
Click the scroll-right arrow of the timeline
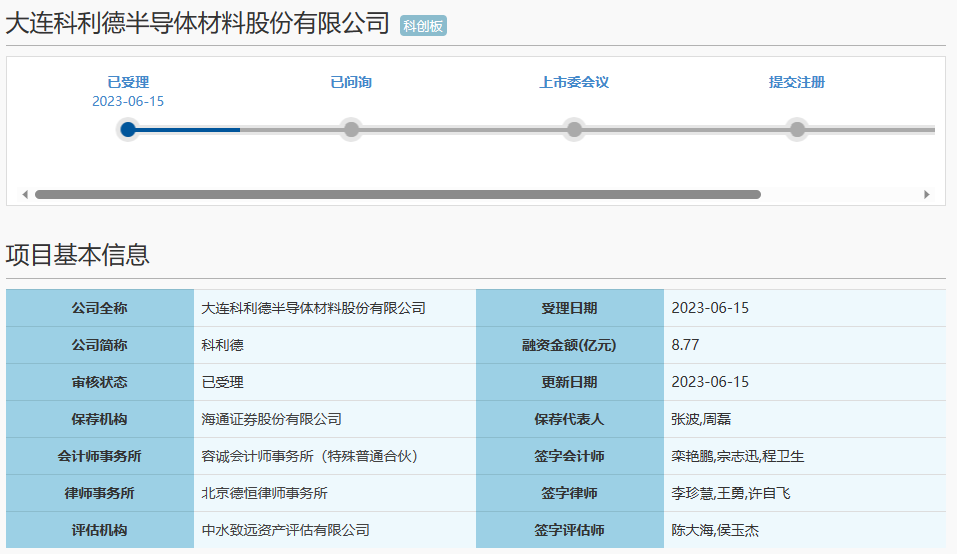point(926,195)
